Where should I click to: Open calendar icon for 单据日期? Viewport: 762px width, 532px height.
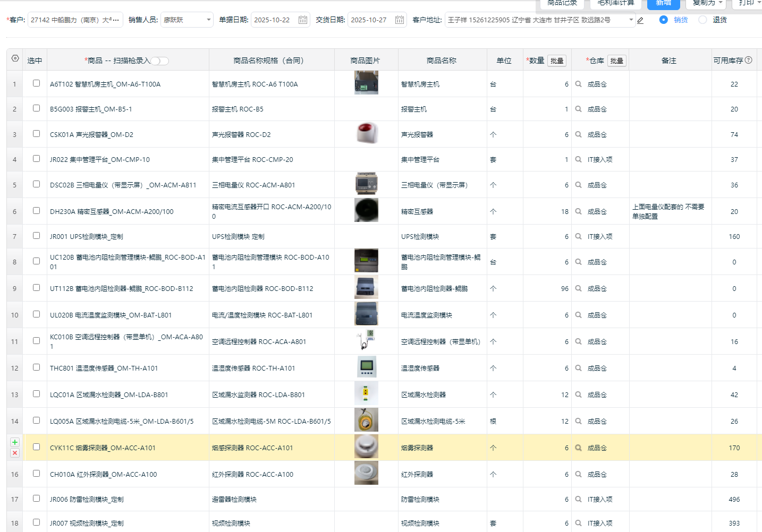(303, 20)
